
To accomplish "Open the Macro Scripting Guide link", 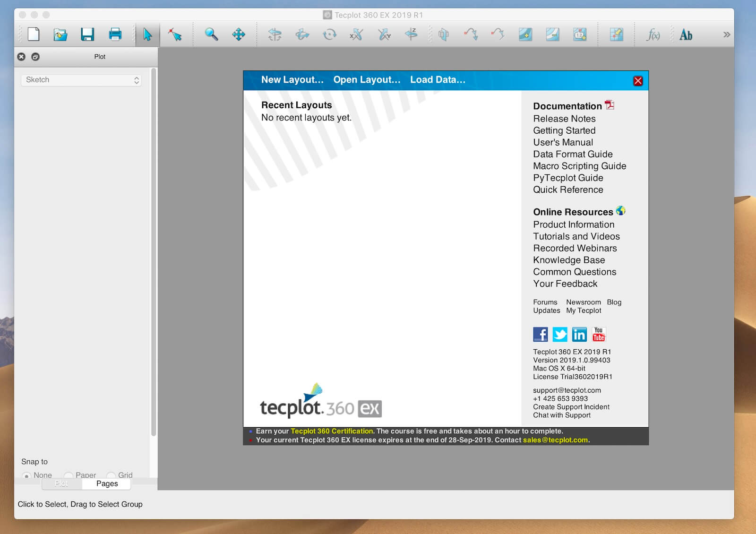I will [580, 166].
